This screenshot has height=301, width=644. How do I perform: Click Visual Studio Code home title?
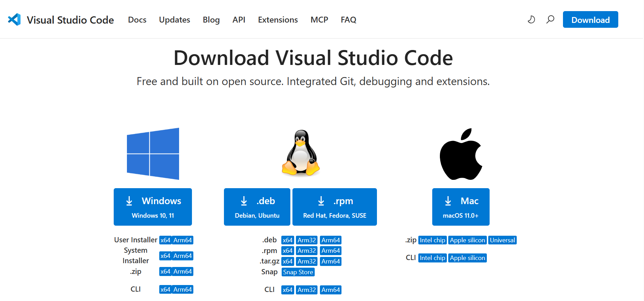(x=70, y=20)
